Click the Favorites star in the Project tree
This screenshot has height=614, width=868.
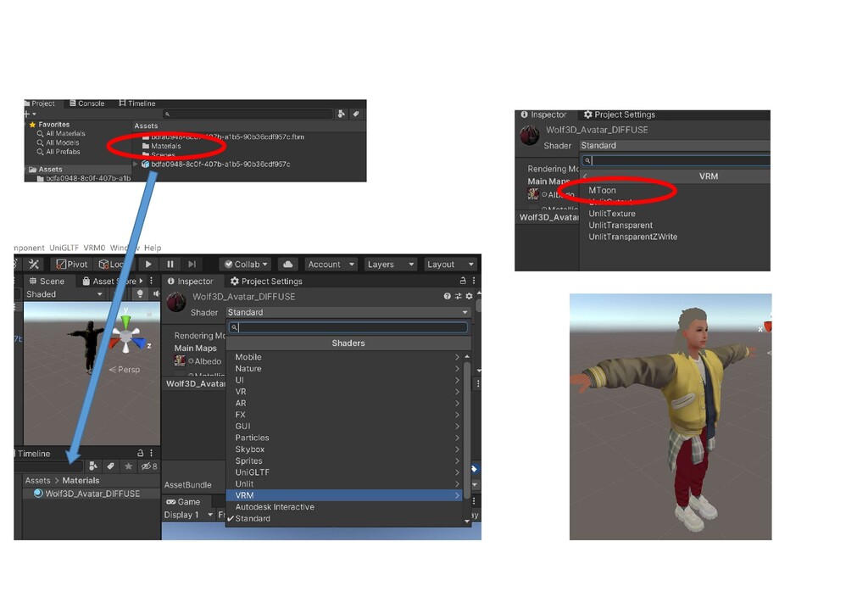pyautogui.click(x=32, y=125)
